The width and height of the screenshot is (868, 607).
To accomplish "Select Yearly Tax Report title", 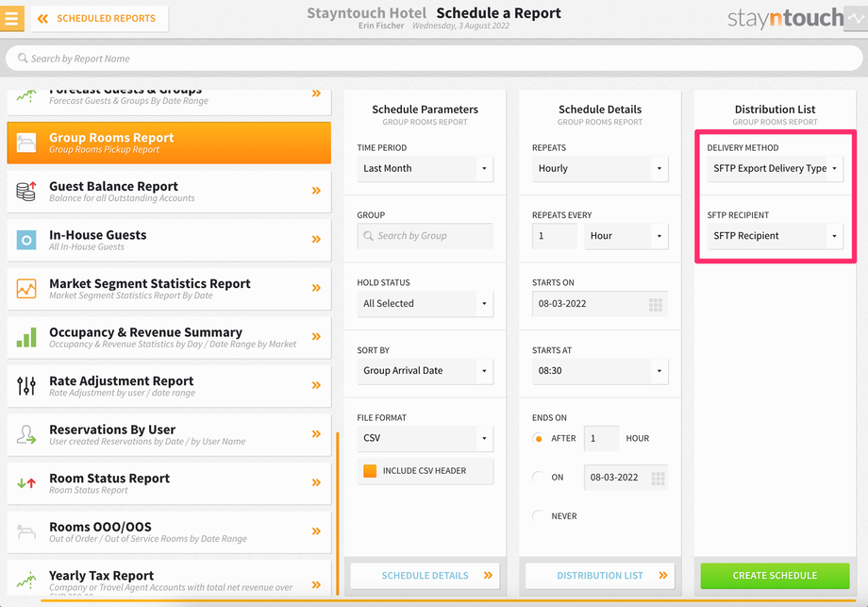I will 101,576.
